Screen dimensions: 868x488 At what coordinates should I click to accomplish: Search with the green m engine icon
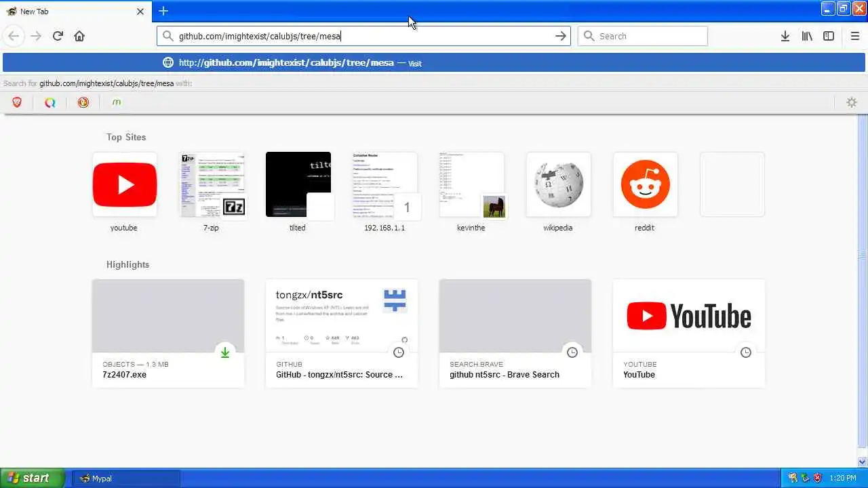click(x=117, y=102)
